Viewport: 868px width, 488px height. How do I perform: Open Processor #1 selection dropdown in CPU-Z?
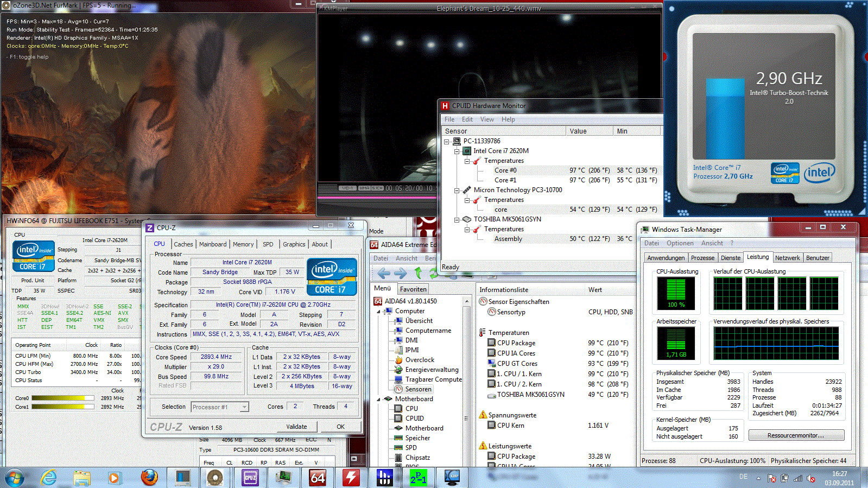[x=244, y=407]
